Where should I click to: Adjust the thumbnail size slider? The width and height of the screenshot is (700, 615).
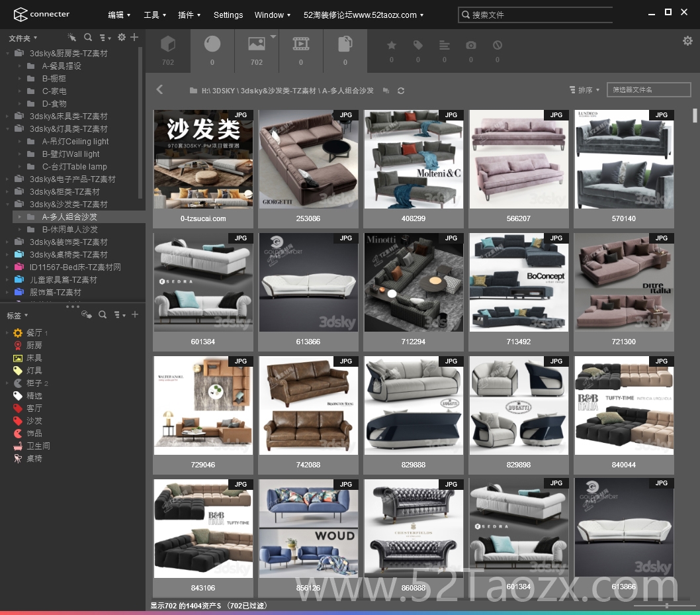[x=666, y=606]
